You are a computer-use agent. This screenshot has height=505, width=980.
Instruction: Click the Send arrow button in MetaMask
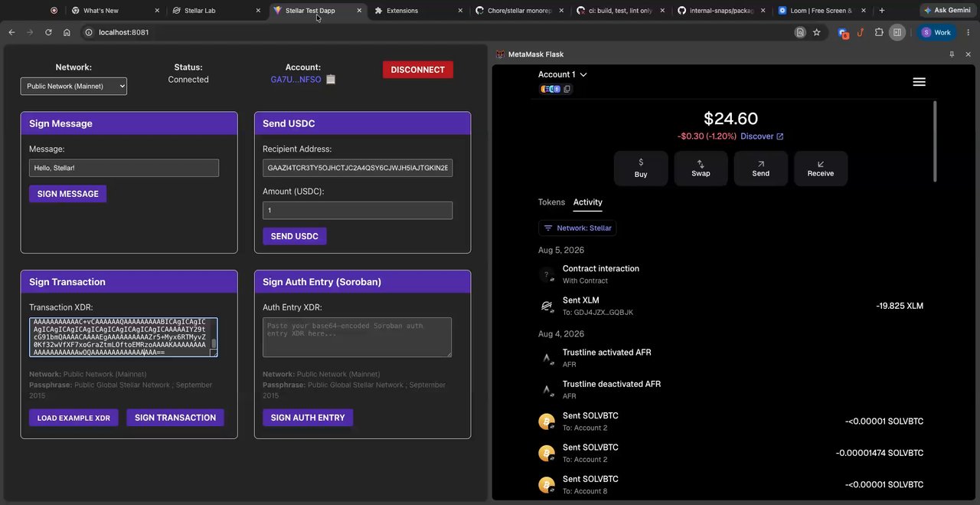[x=760, y=168]
